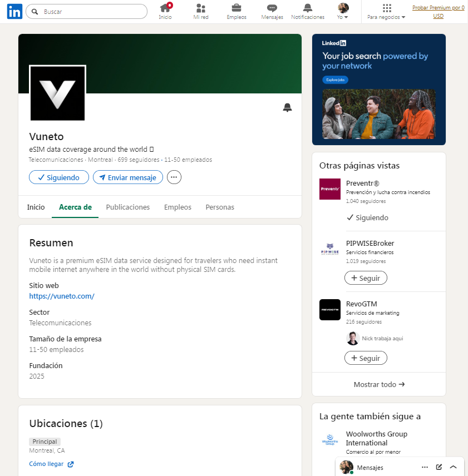This screenshot has height=476, width=468.
Task: Click Woolworths Group International name
Action: click(377, 438)
